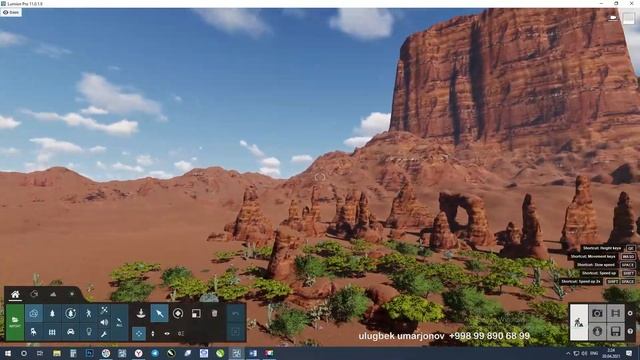Open the Save floppy-disk menu

[616, 331]
